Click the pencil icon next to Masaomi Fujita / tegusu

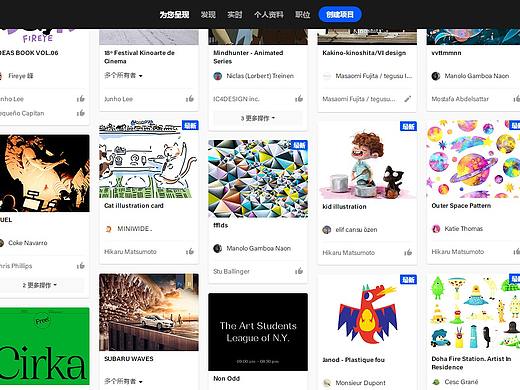tap(408, 99)
